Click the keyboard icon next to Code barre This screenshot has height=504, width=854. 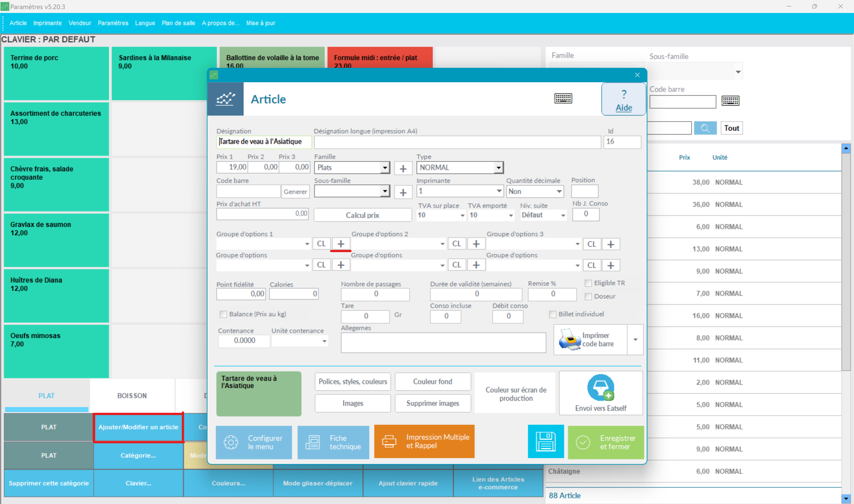730,101
